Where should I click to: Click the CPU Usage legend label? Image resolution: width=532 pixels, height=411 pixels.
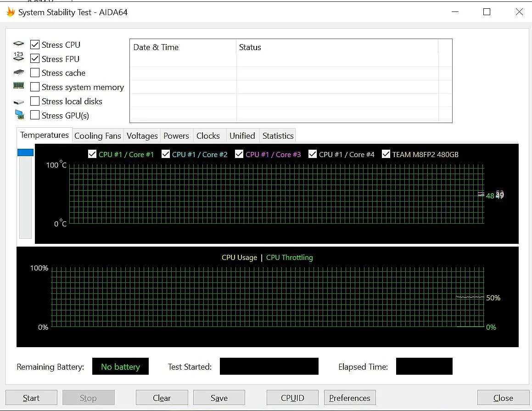239,257
